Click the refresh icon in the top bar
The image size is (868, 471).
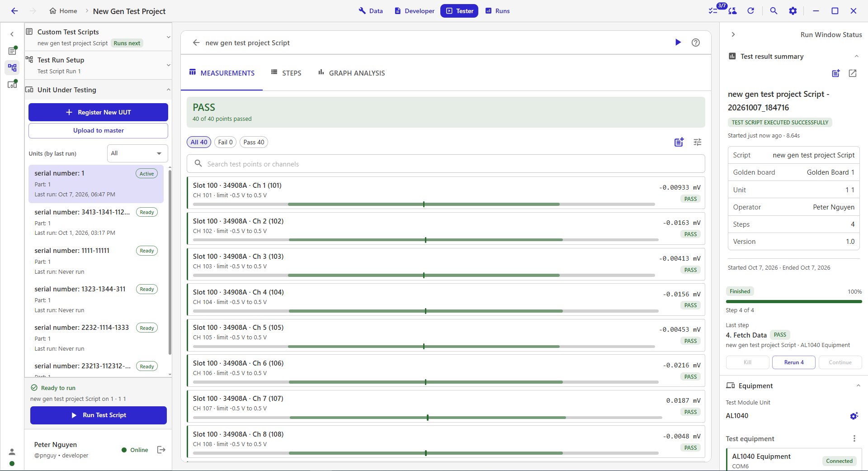750,11
